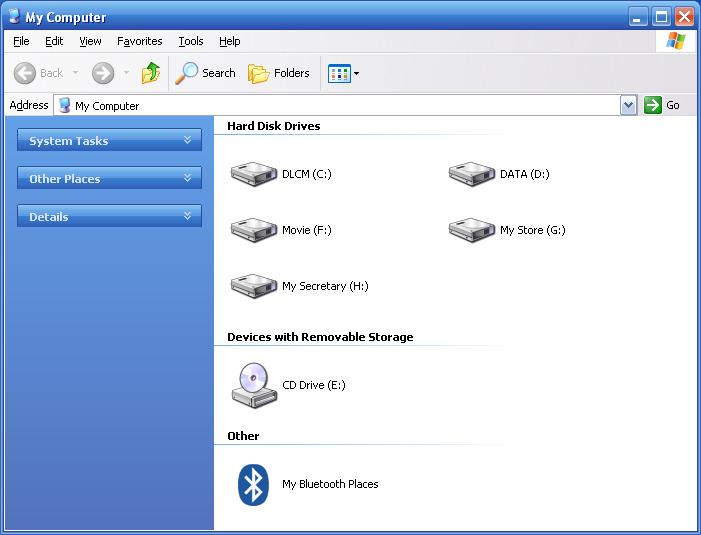Click the CD Drive (E:) label text
This screenshot has height=535, width=701.
[x=314, y=385]
